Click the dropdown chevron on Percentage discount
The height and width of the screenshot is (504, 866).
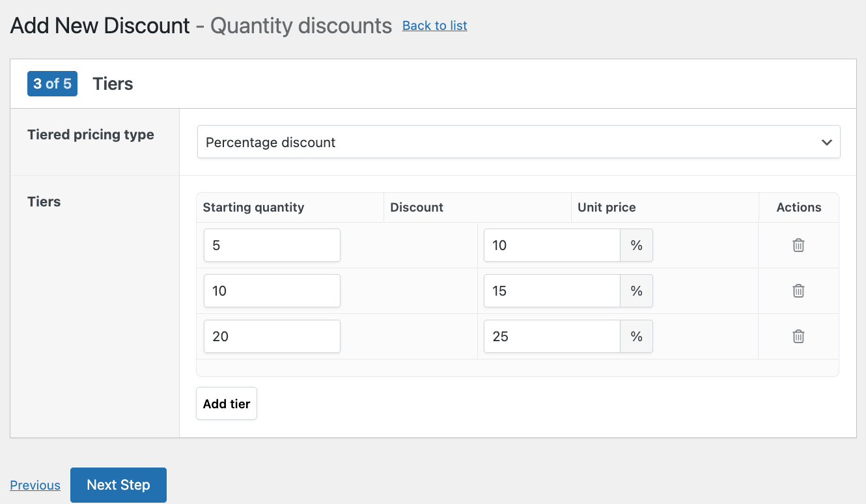coord(826,141)
